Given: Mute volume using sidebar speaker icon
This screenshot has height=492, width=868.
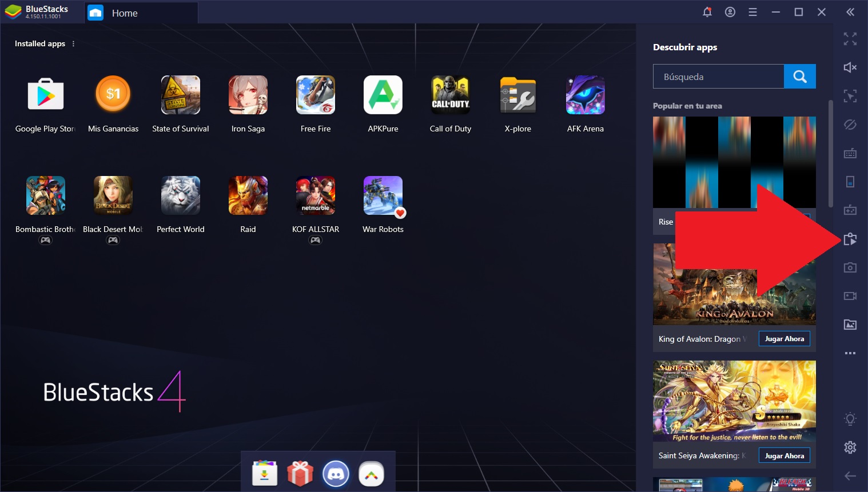Looking at the screenshot, I should tap(850, 67).
